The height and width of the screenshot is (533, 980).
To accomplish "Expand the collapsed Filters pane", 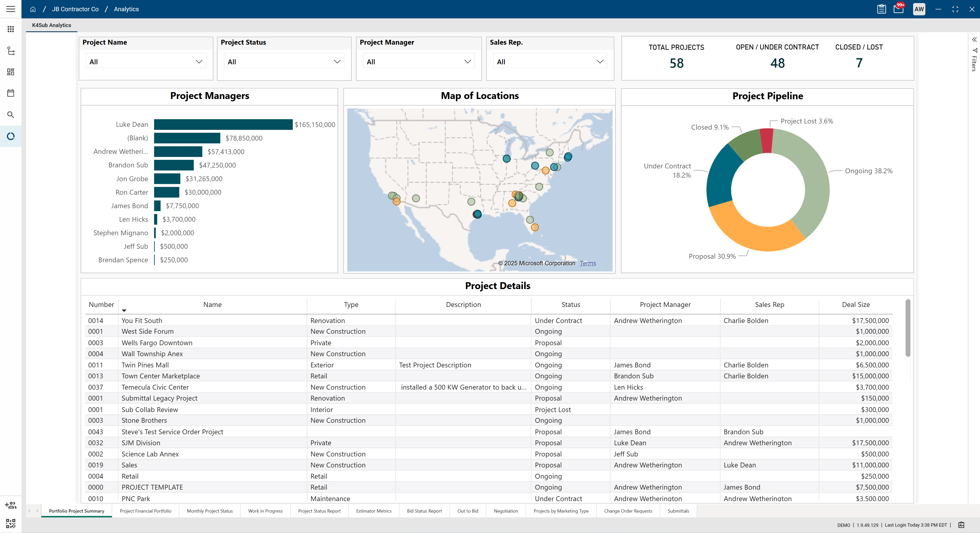I will pos(974,40).
